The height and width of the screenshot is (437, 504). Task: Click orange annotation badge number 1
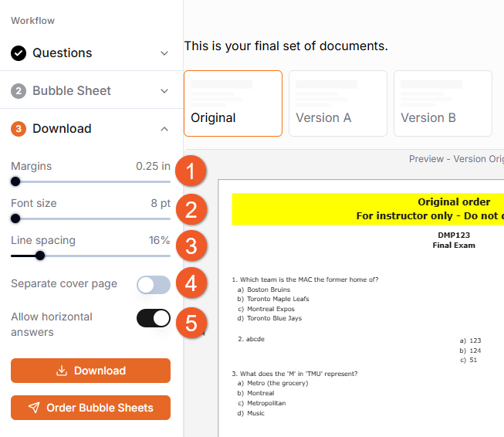(x=191, y=170)
